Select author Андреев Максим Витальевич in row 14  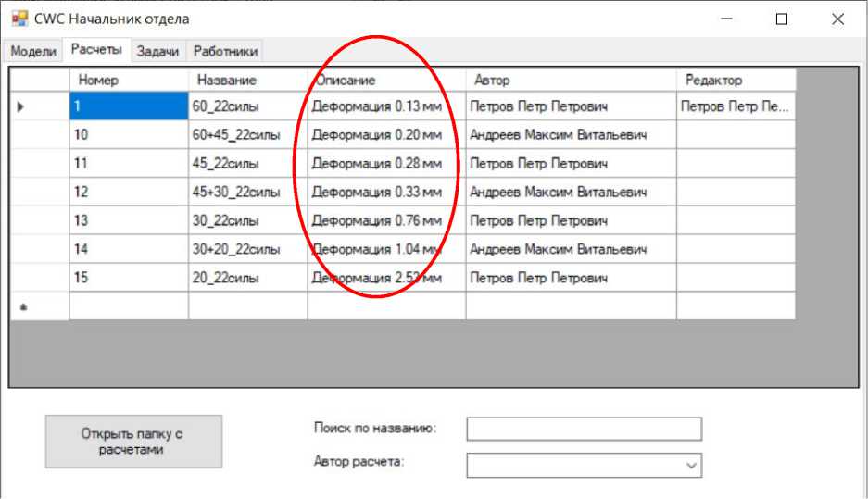point(571,249)
